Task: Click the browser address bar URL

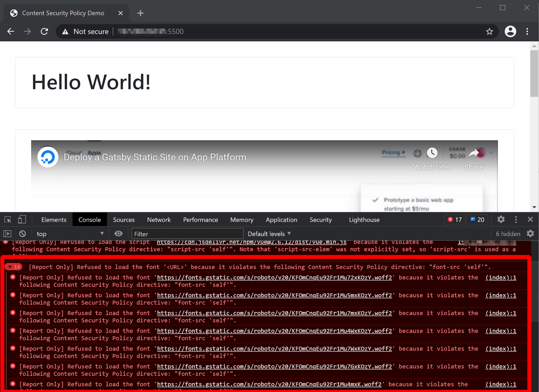Action: pyautogui.click(x=150, y=31)
